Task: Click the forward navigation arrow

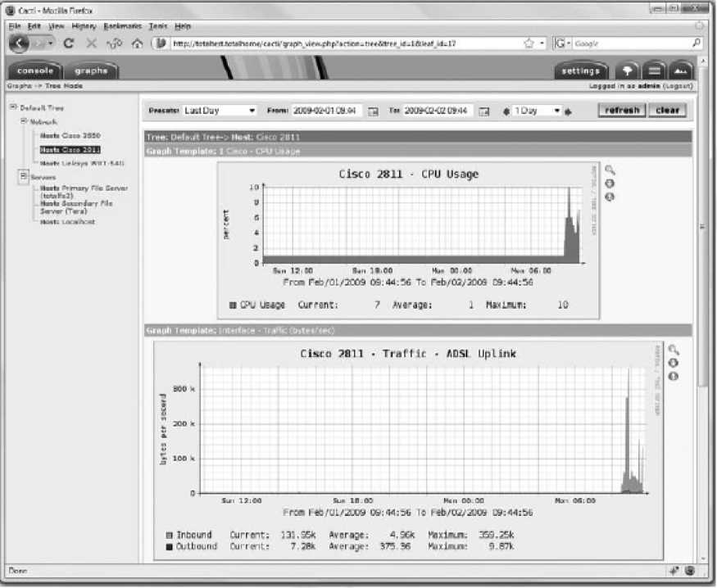Action: (x=39, y=43)
